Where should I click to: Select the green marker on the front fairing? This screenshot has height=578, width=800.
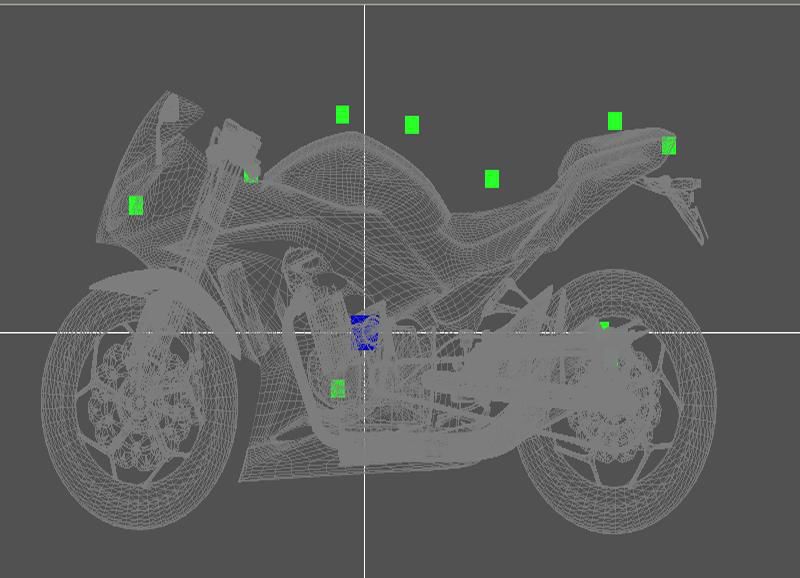136,206
